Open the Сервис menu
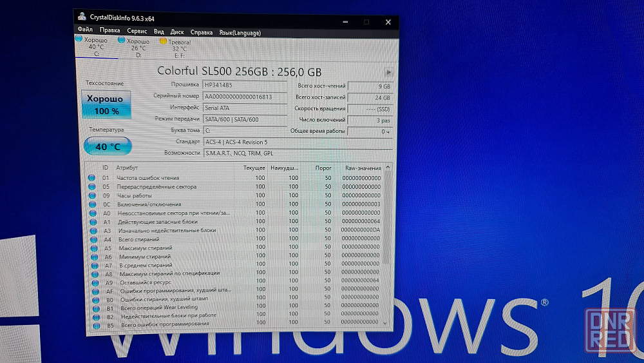 coord(137,31)
